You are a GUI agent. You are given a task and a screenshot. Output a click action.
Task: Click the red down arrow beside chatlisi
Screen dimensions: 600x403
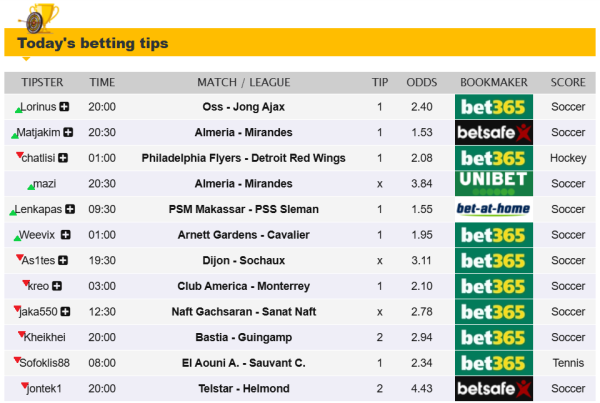[18, 155]
